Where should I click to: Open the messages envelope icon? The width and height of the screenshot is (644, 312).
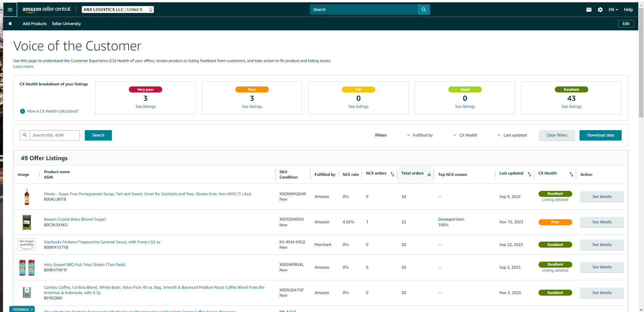pos(589,10)
